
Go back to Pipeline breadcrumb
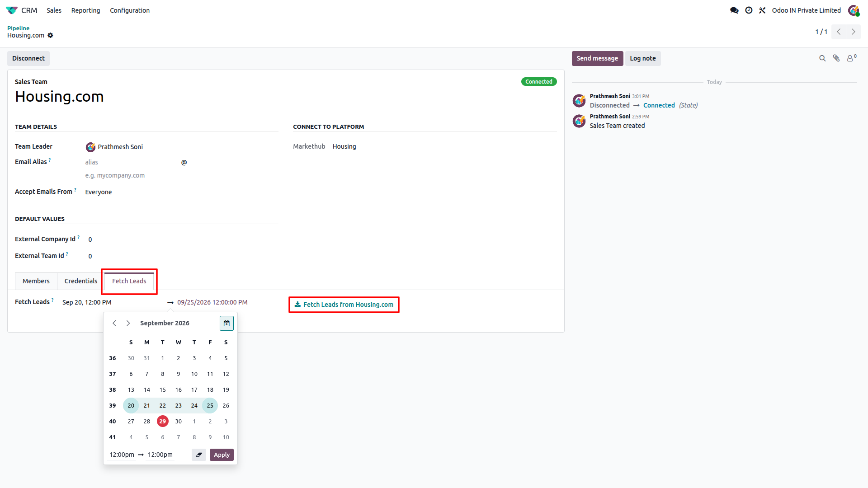coord(18,28)
